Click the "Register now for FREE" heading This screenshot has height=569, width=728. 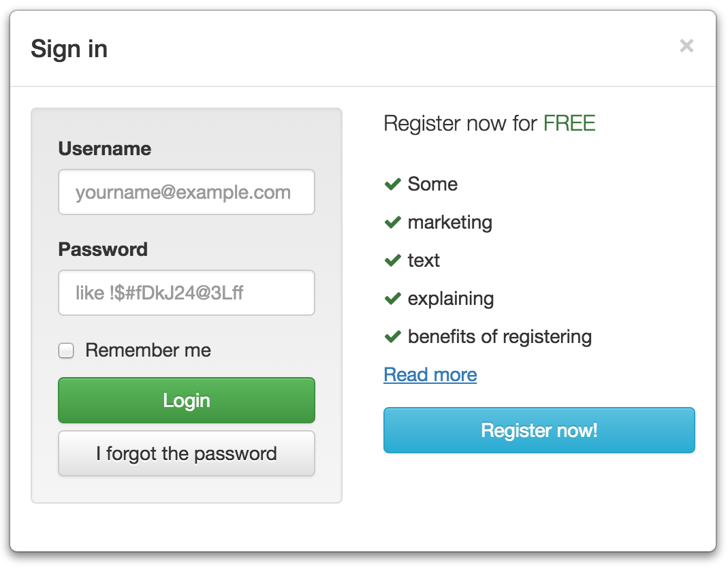click(489, 123)
